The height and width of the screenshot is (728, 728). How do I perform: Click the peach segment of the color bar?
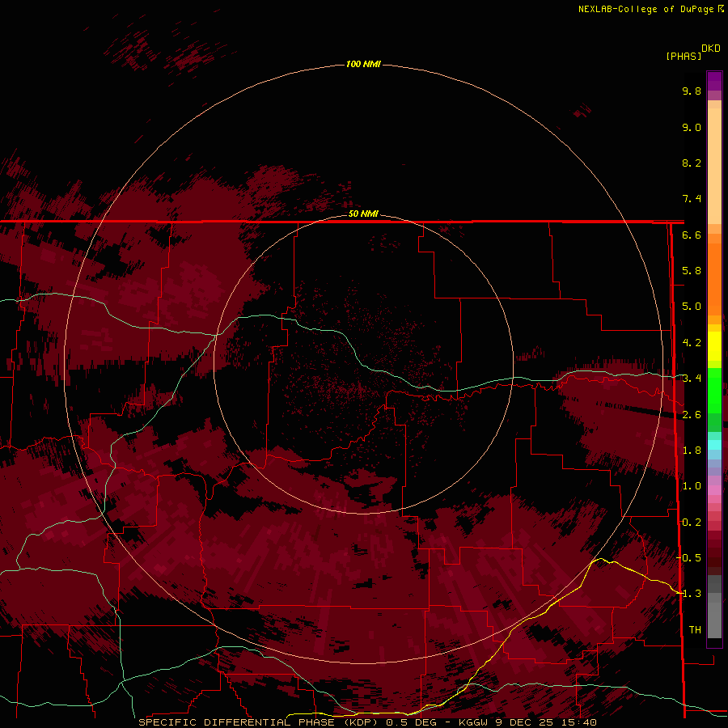point(714,163)
